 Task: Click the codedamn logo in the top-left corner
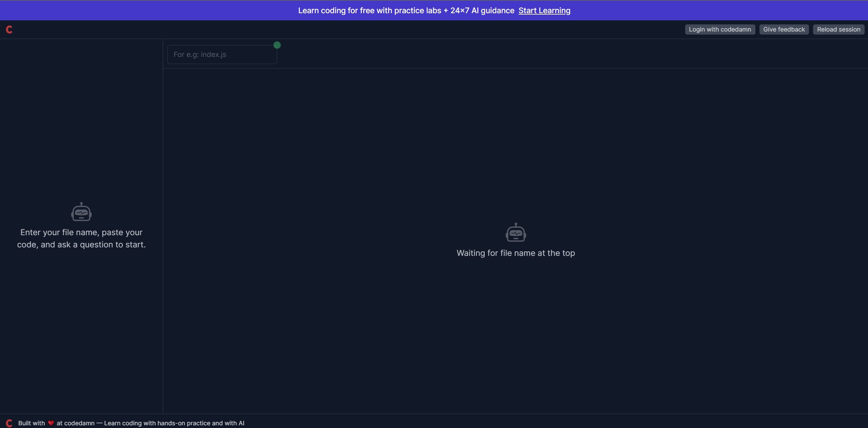pyautogui.click(x=9, y=29)
